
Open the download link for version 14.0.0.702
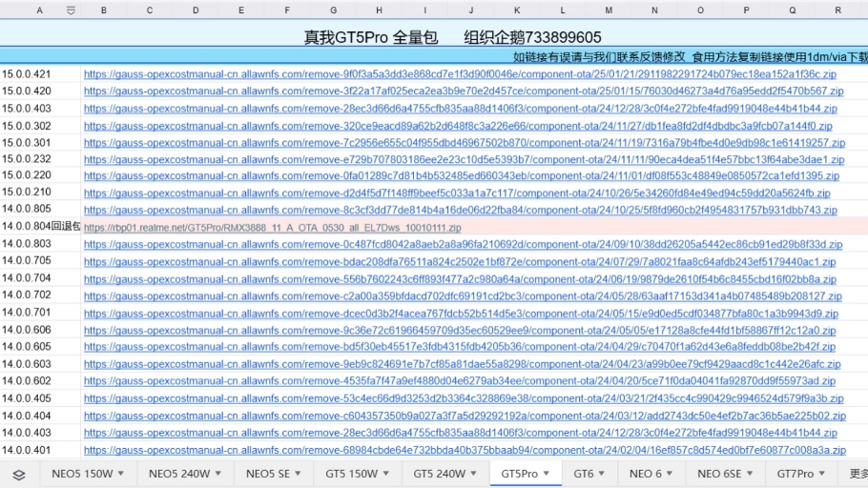pos(463,296)
